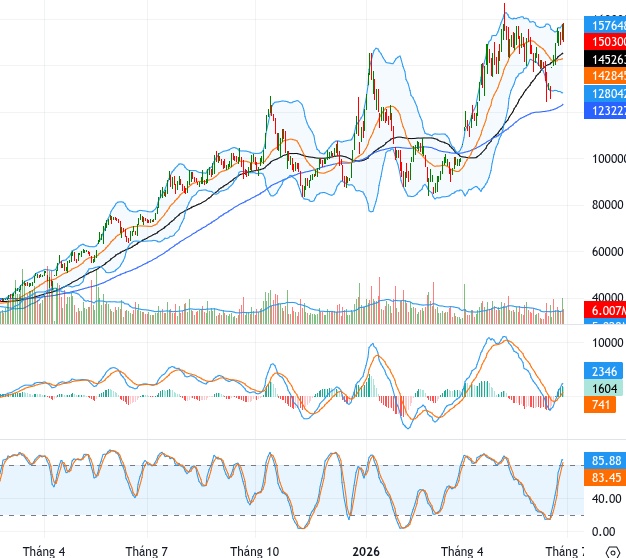Open chart settings gear icon
The image size is (626, 558).
613,553
